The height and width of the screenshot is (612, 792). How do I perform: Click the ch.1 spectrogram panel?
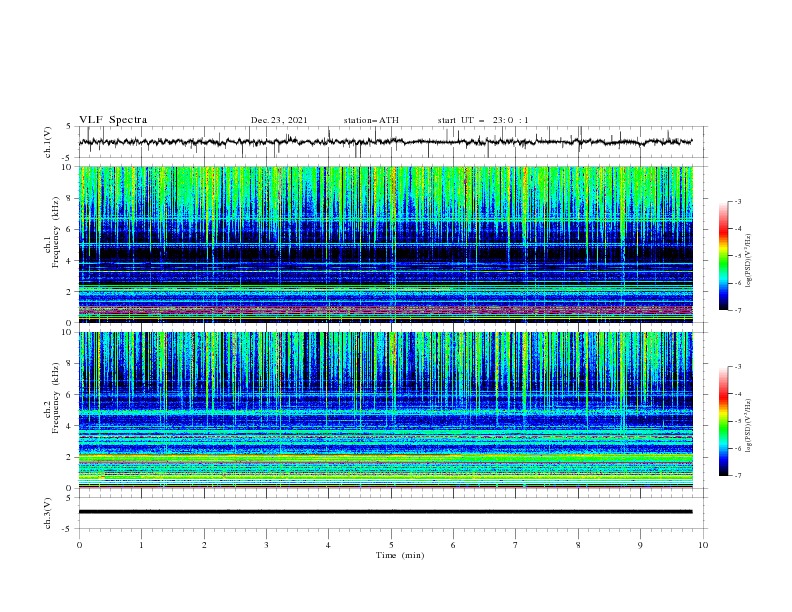(x=386, y=244)
